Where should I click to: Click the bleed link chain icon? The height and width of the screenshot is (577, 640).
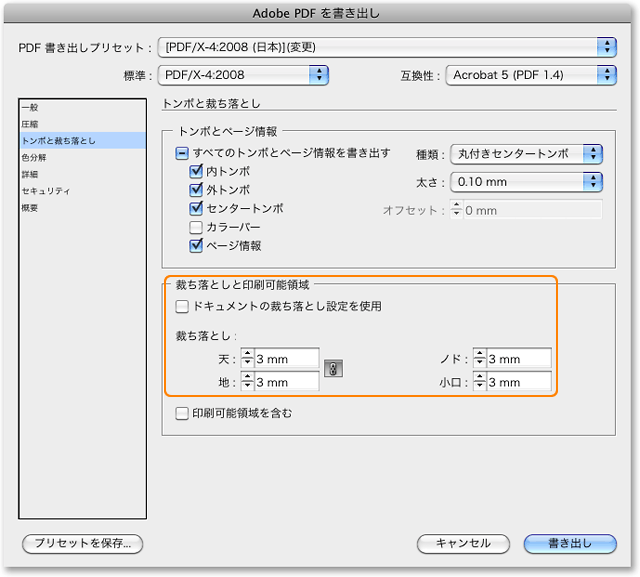click(334, 370)
